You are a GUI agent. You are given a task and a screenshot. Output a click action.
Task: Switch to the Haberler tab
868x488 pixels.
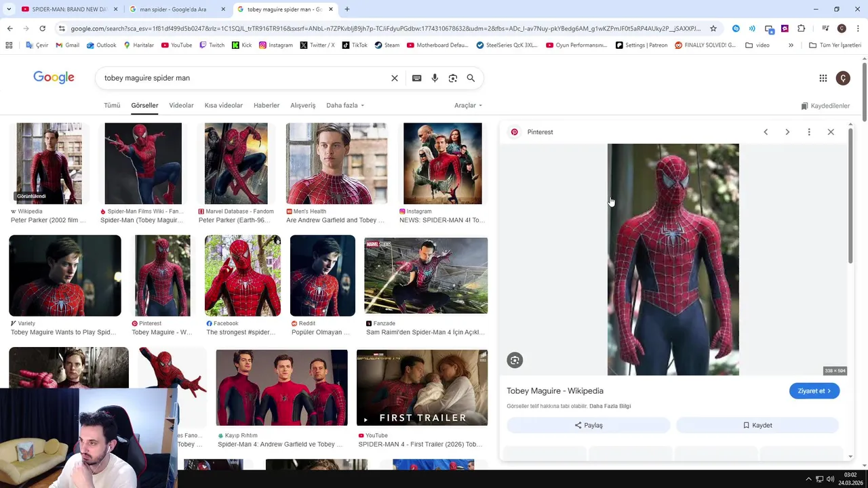[267, 106]
